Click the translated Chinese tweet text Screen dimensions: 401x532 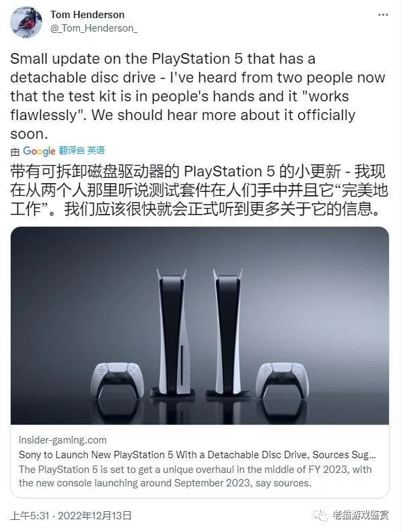[x=199, y=191]
